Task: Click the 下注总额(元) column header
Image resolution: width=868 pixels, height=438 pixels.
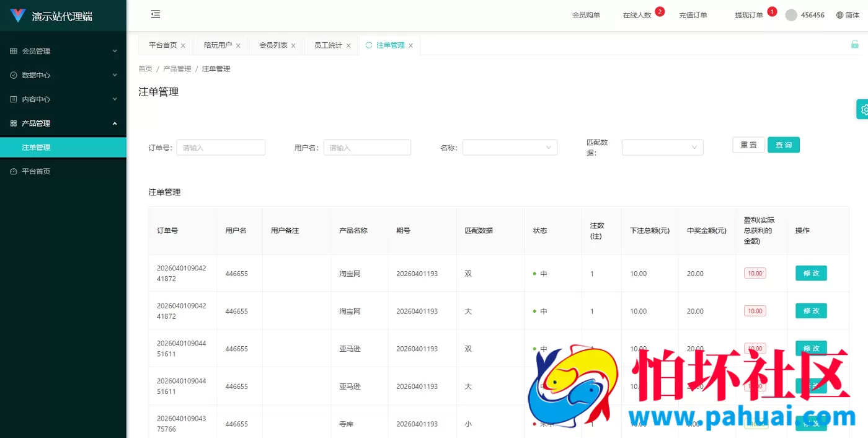Action: point(650,230)
